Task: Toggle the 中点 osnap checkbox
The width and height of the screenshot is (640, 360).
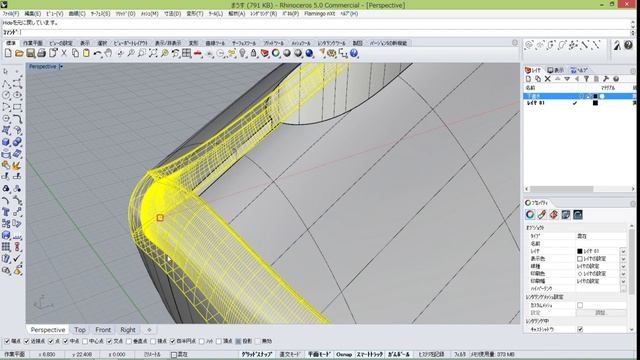Action: coord(65,341)
